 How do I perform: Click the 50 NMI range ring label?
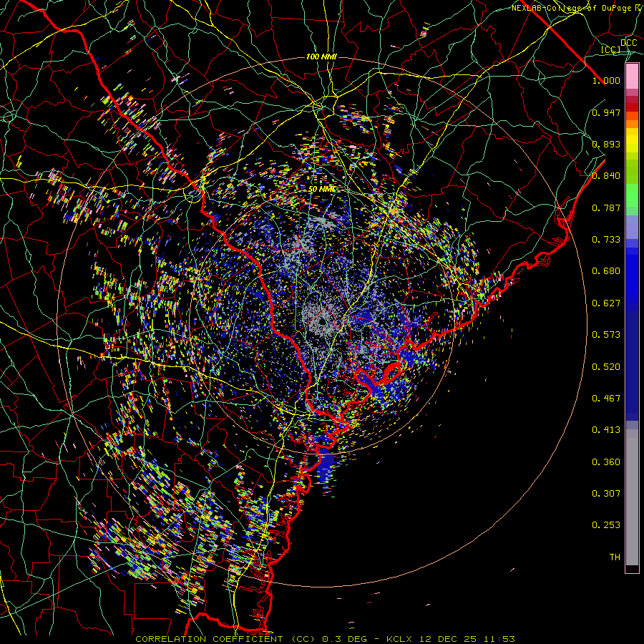click(321, 190)
